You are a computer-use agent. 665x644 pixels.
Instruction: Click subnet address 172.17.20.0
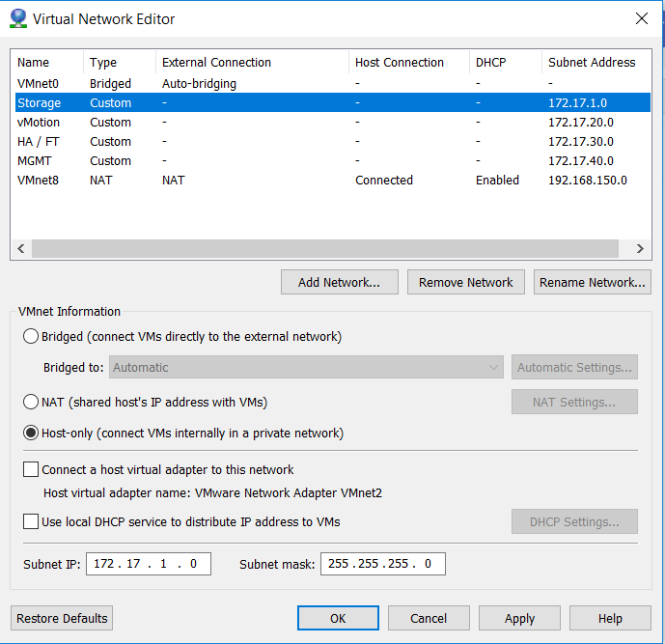[581, 123]
